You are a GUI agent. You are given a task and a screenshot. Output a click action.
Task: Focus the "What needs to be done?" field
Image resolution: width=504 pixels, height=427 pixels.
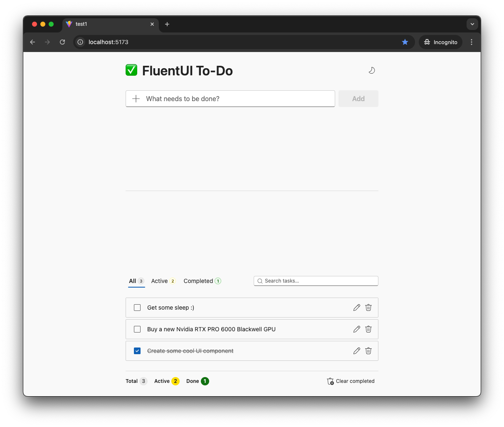point(230,99)
